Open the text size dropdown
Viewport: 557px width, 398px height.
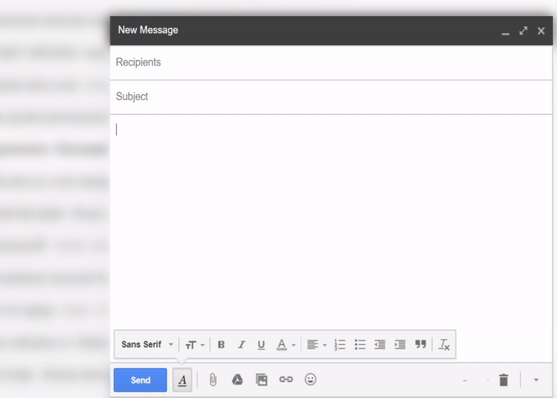[195, 345]
